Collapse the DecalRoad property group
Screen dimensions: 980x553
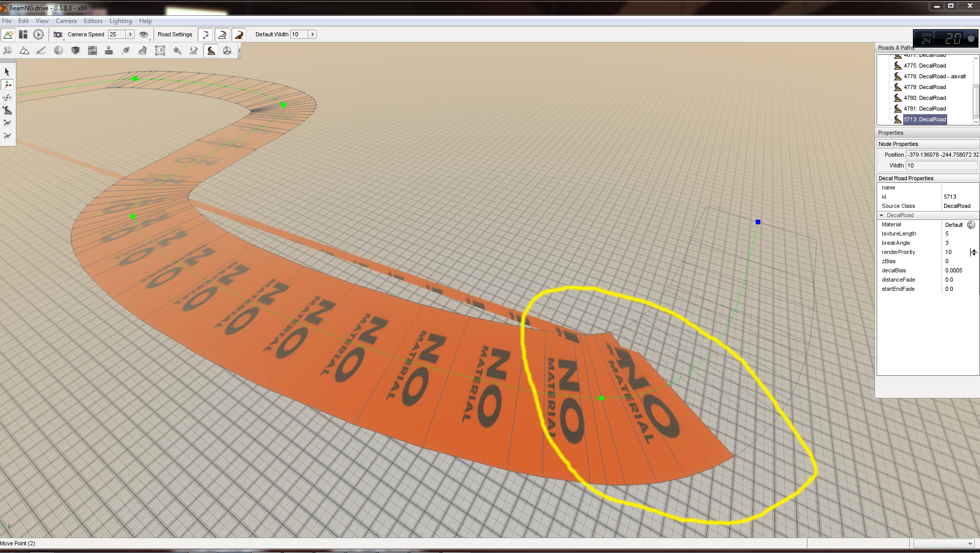[x=881, y=215]
